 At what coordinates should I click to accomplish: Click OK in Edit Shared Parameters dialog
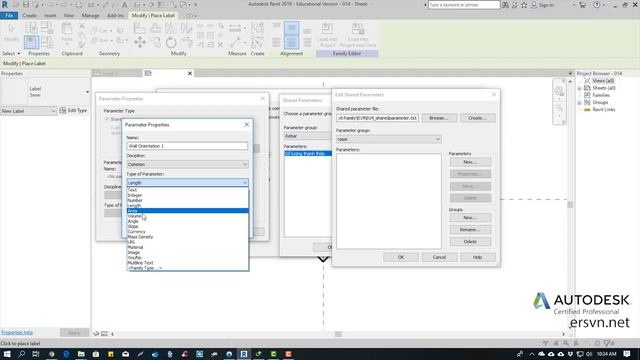(401, 257)
